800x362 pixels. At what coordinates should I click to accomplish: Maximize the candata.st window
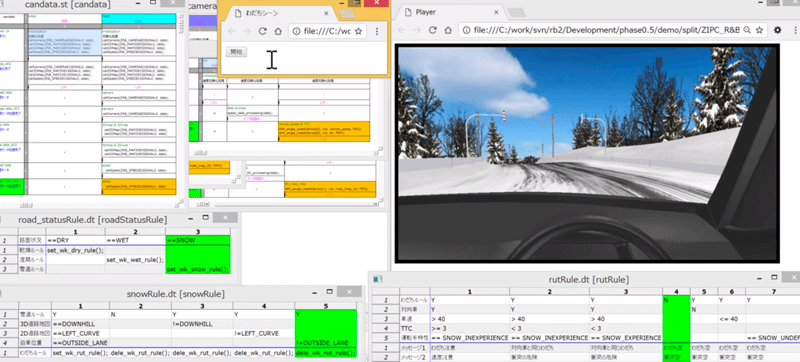click(x=153, y=3)
